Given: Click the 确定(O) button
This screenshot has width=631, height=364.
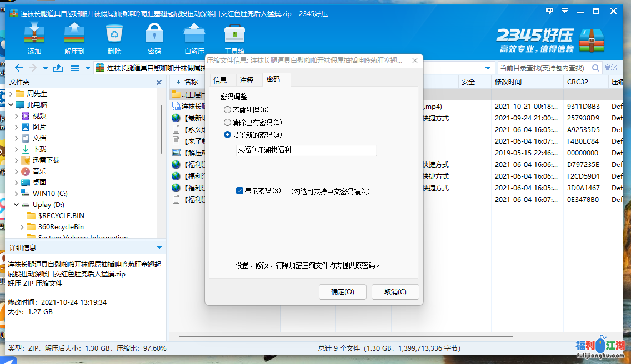Looking at the screenshot, I should (x=342, y=292).
